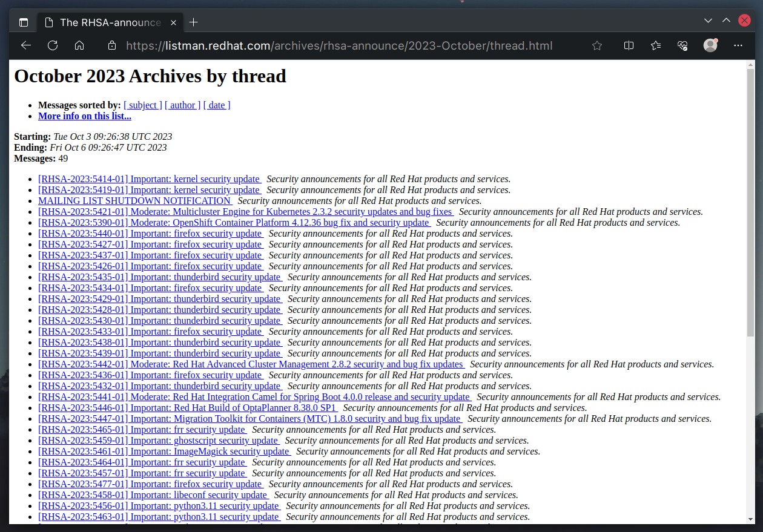Image resolution: width=763 pixels, height=532 pixels.
Task: View site information lock icon
Action: [x=111, y=45]
